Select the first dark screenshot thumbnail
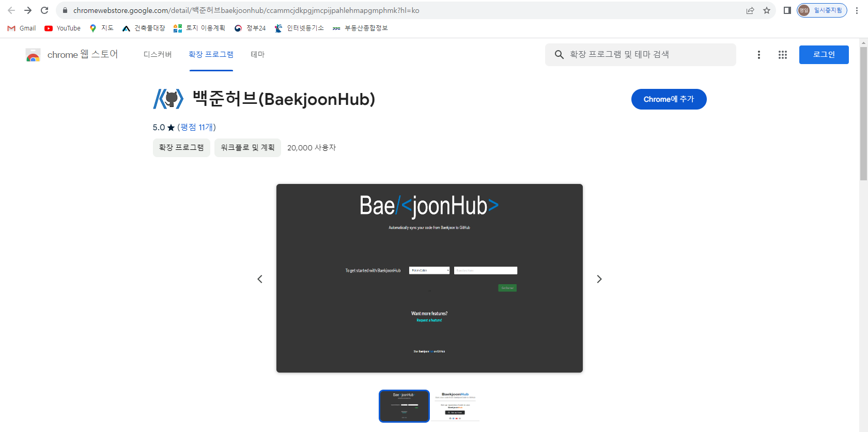 pos(404,406)
